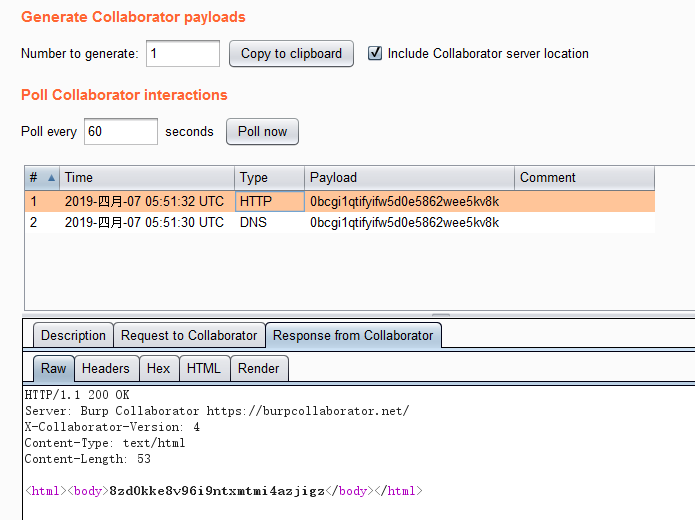695x520 pixels.
Task: Sort the table by Time column
Action: point(146,178)
